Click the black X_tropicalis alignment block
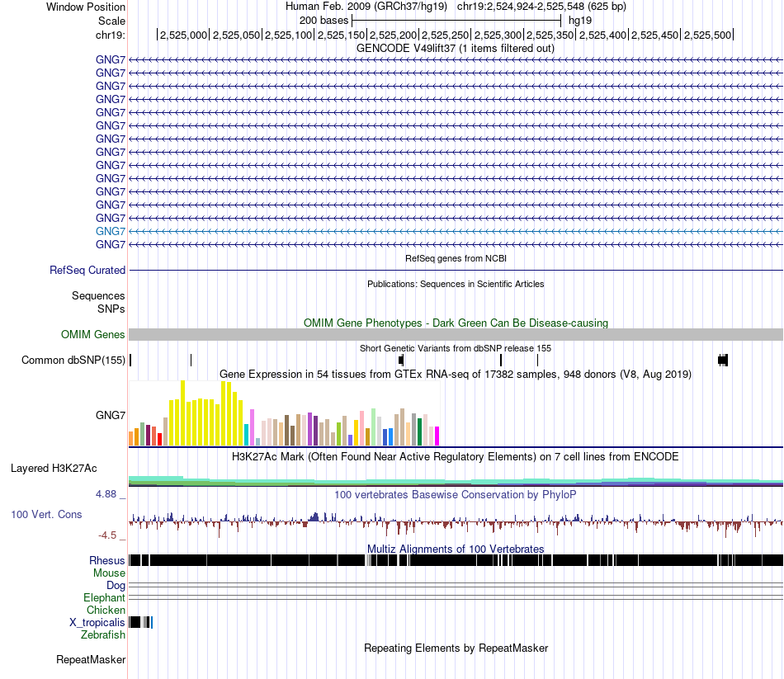Image resolution: width=784 pixels, height=679 pixels. click(x=135, y=623)
